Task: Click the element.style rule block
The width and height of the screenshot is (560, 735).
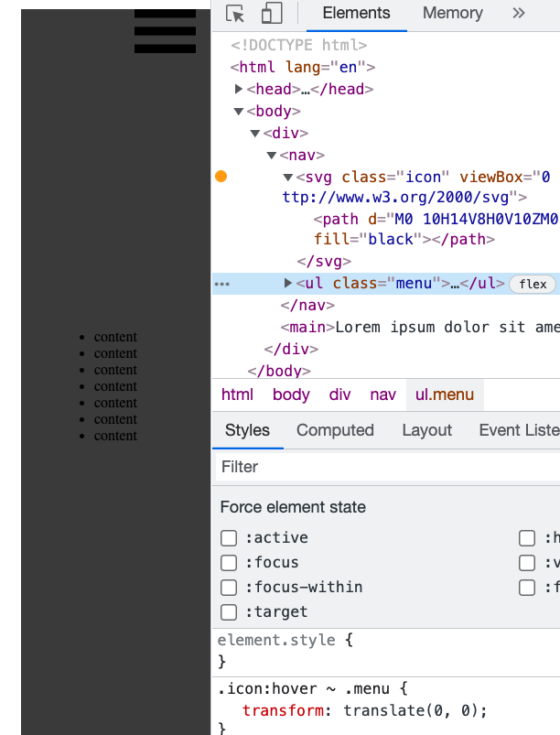Action: click(x=386, y=651)
